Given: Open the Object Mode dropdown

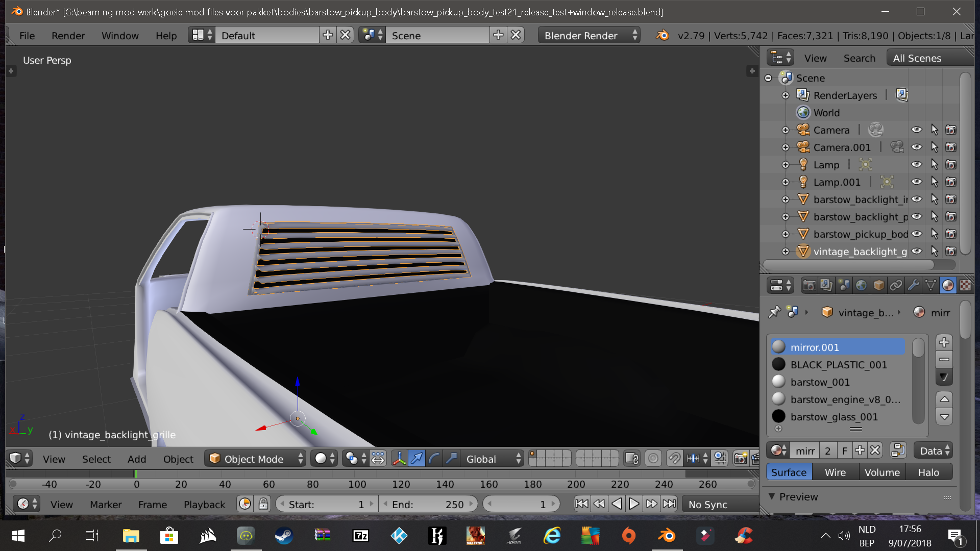Looking at the screenshot, I should coord(255,459).
